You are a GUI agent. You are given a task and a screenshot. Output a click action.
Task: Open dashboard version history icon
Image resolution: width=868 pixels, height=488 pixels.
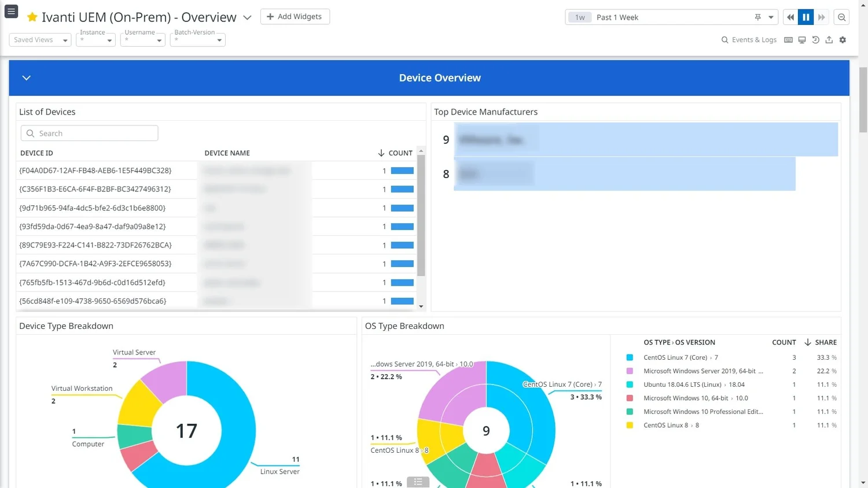click(x=815, y=39)
